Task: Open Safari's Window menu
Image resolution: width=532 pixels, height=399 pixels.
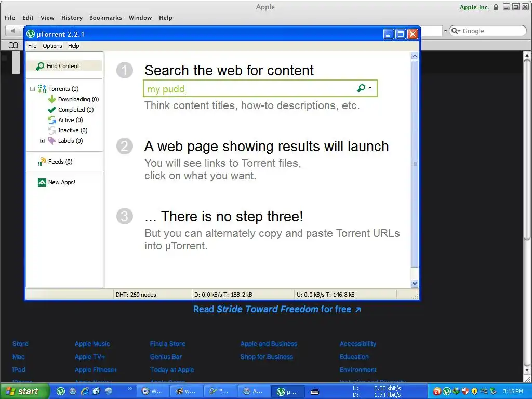Action: click(x=140, y=18)
